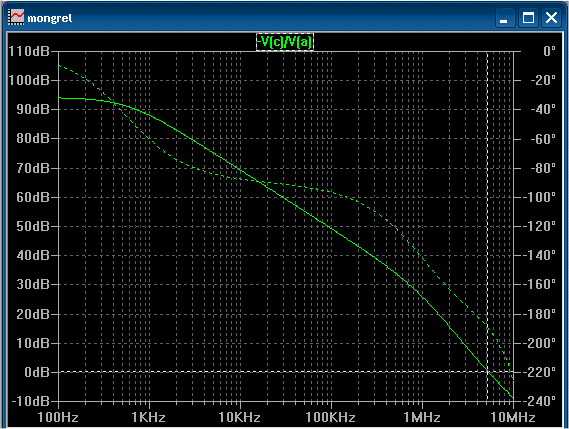The height and width of the screenshot is (429, 569).
Task: Click the 20dB magnitude axis label
Action: [x=33, y=314]
